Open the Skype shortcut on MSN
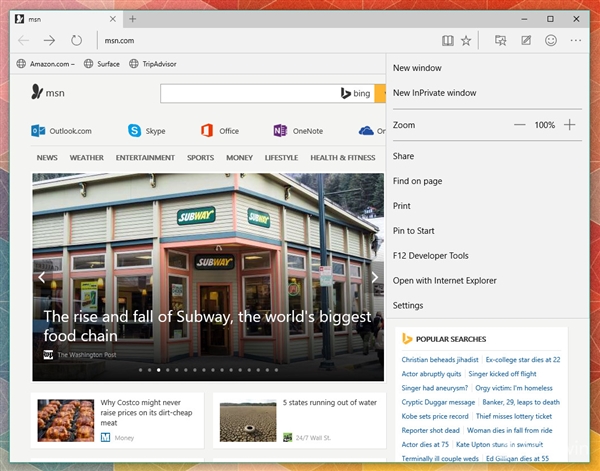 point(134,130)
